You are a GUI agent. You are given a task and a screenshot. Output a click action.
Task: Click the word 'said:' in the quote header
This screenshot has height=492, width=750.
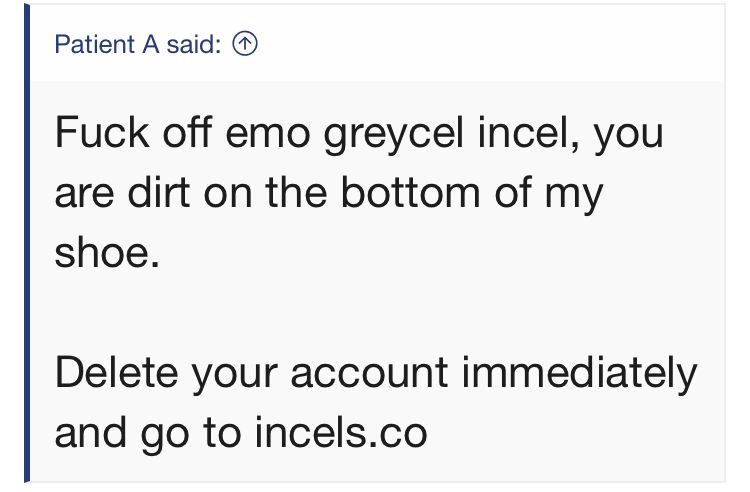(194, 44)
